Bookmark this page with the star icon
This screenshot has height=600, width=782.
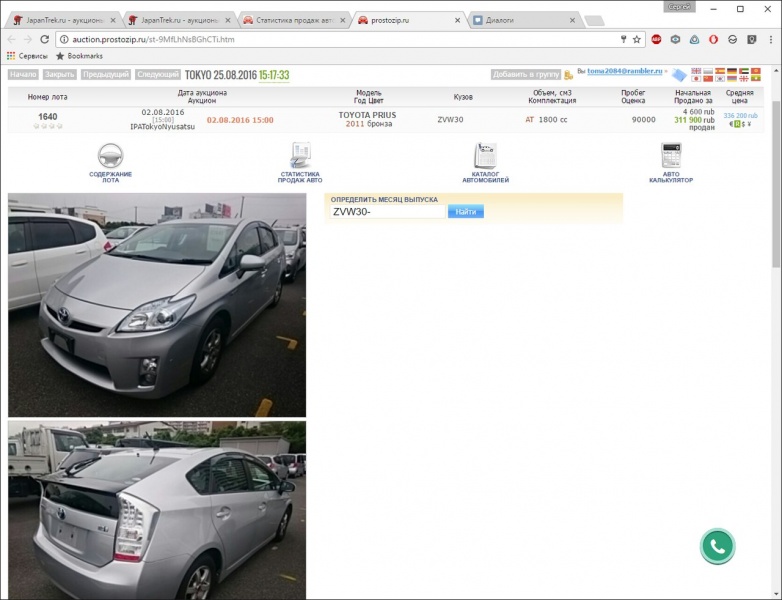coord(636,39)
